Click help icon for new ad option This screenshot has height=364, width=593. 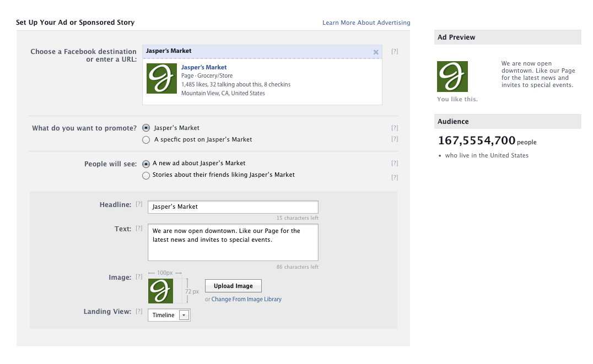(x=395, y=164)
